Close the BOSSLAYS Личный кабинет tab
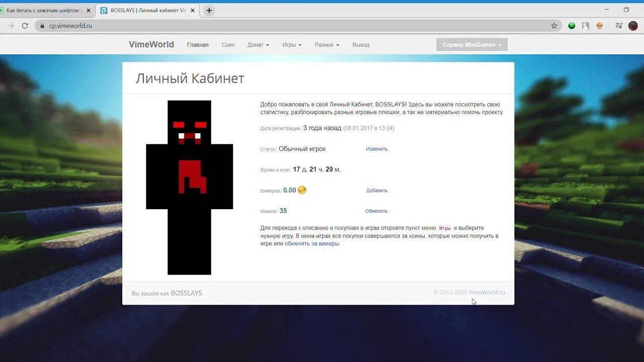 point(193,11)
